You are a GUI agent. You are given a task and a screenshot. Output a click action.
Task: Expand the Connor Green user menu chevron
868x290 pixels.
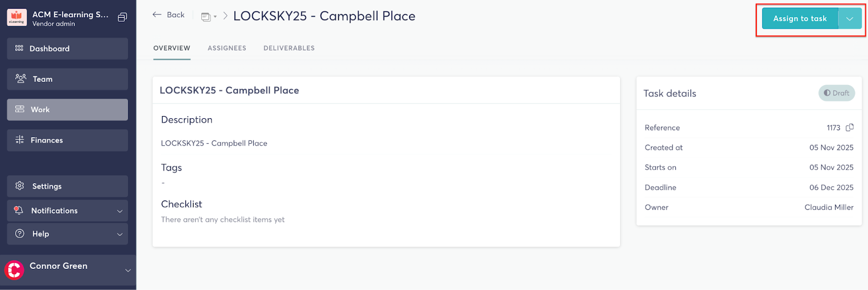pyautogui.click(x=128, y=270)
